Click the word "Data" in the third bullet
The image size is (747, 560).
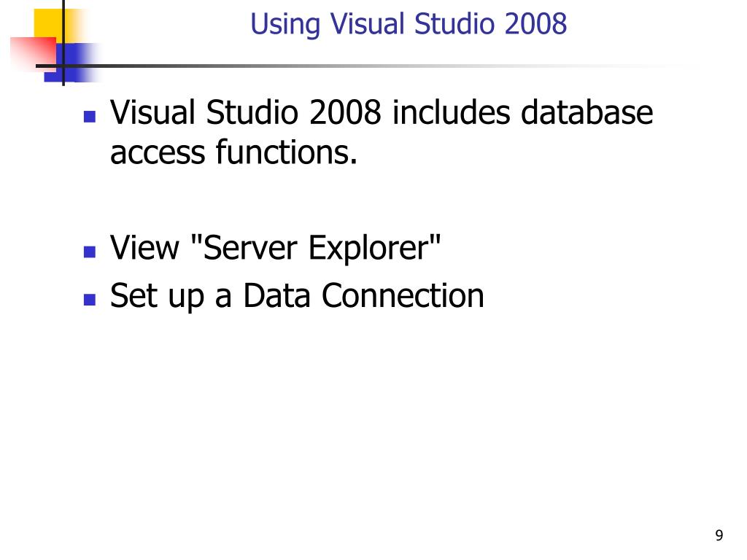tap(276, 296)
